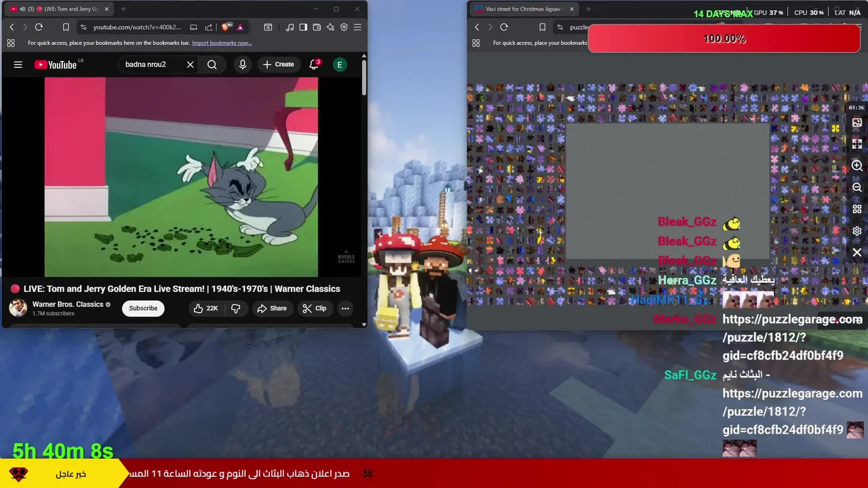Open 'Warner Bros. Classics' channel name
868x488 pixels.
point(68,304)
